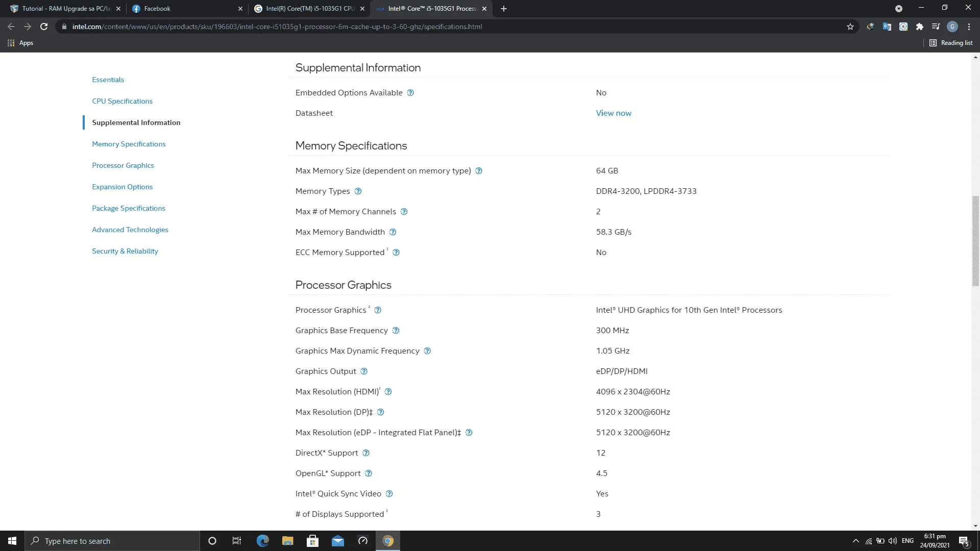Open notification center in taskbar

pyautogui.click(x=964, y=541)
